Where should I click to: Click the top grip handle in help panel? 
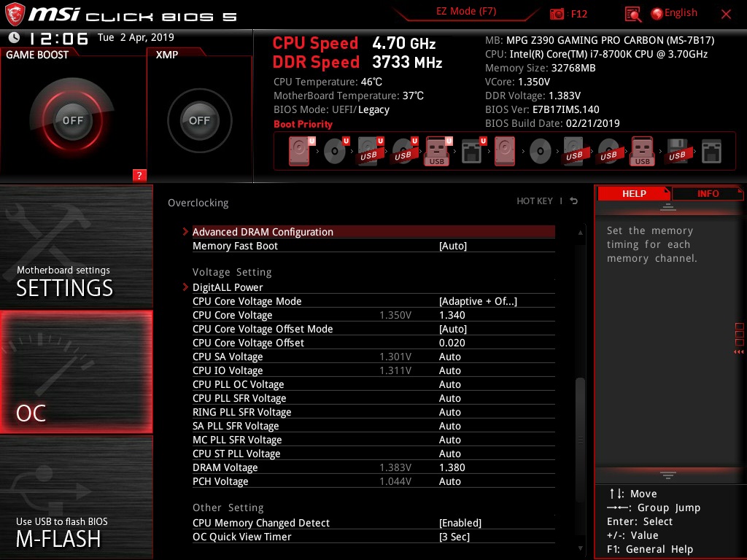(x=668, y=206)
